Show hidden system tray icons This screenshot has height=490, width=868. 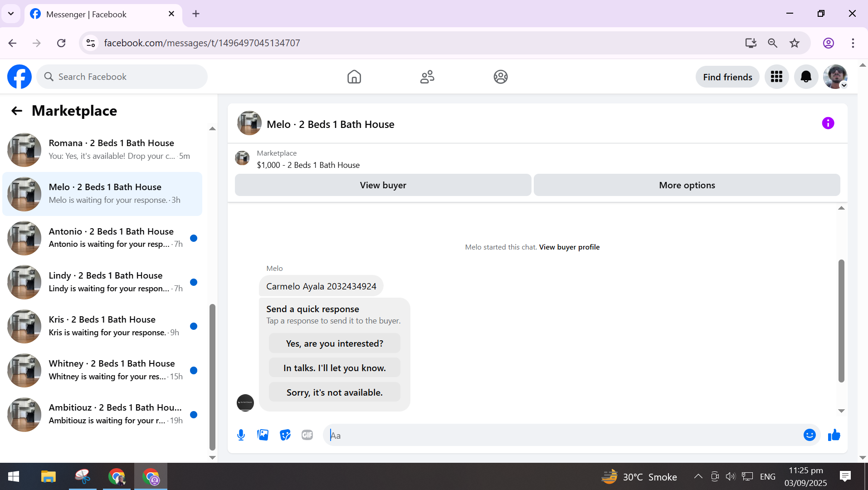tap(698, 476)
